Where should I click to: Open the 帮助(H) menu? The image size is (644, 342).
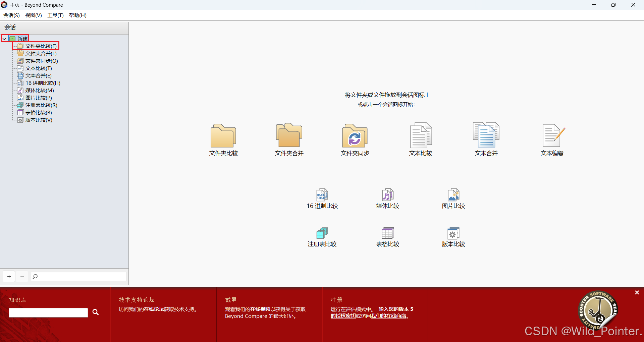78,15
